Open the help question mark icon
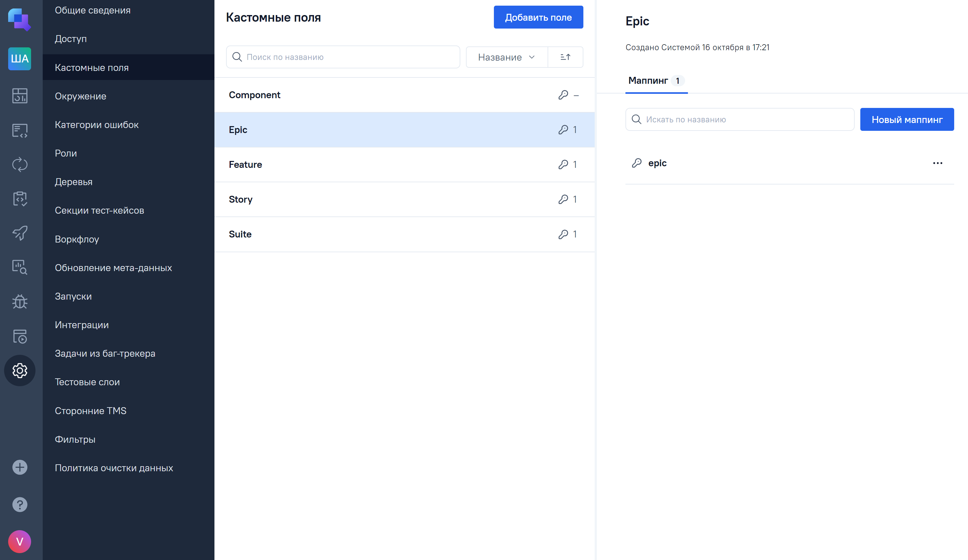Image resolution: width=968 pixels, height=560 pixels. pyautogui.click(x=19, y=504)
